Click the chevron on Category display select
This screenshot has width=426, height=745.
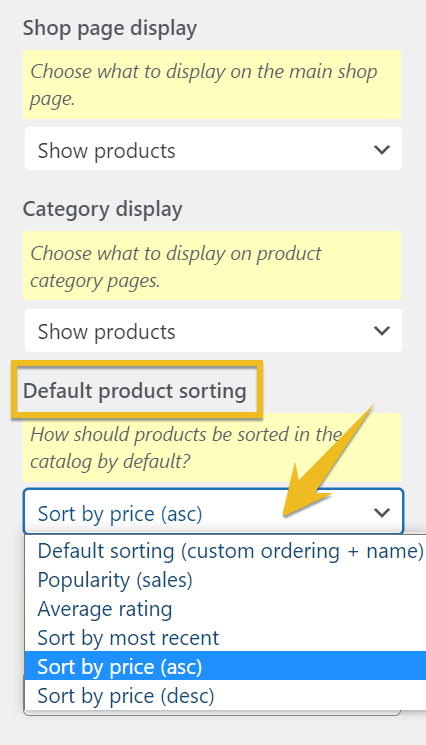382,331
